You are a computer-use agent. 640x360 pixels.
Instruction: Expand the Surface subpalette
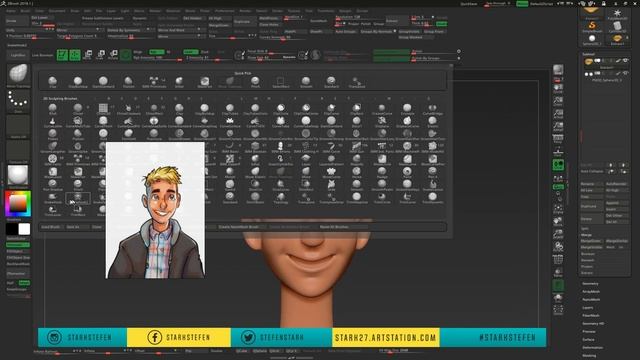click(589, 340)
